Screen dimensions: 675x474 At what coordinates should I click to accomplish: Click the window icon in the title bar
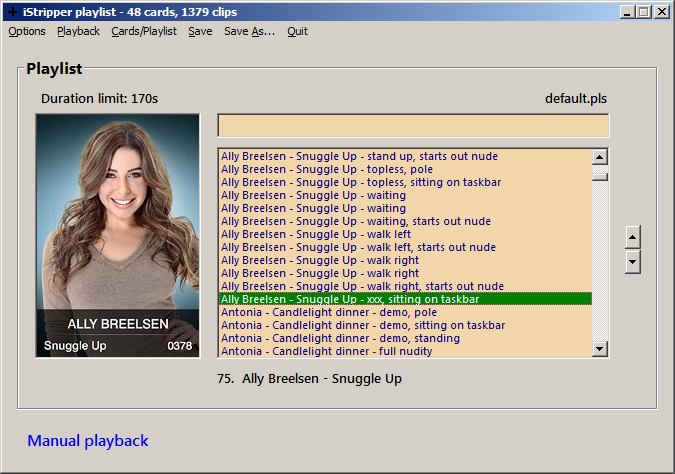(x=12, y=12)
